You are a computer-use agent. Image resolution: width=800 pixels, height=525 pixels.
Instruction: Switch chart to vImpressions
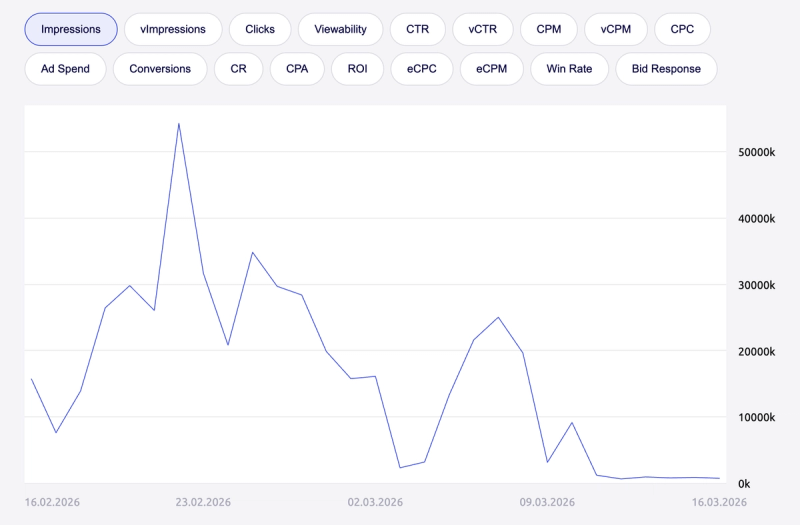173,30
